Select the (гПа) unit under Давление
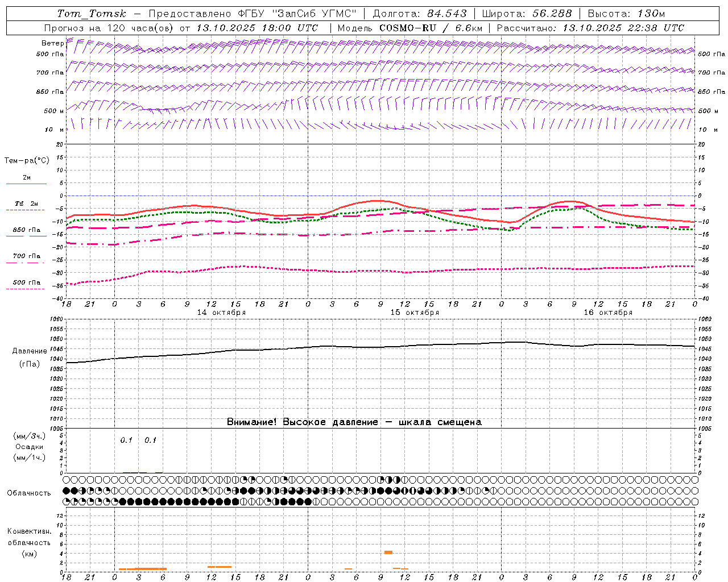Image resolution: width=728 pixels, height=582 pixels. click(30, 364)
